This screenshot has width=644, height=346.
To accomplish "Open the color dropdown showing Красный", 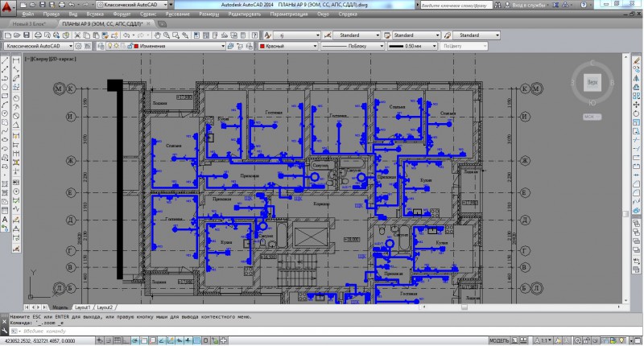I will pos(288,46).
